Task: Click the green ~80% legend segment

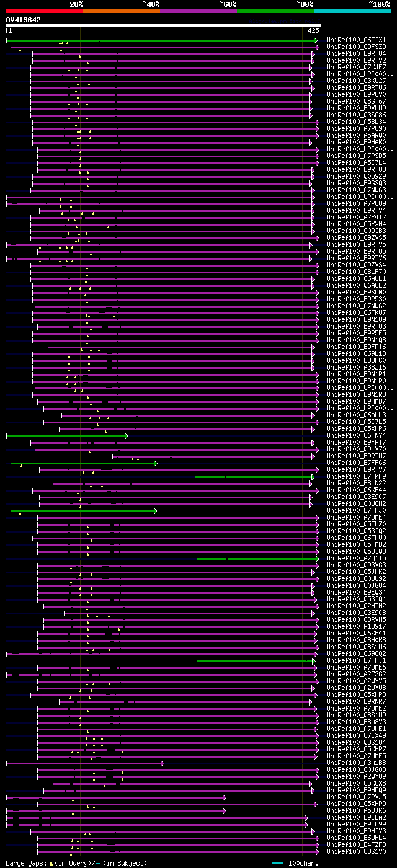Action: point(275,11)
